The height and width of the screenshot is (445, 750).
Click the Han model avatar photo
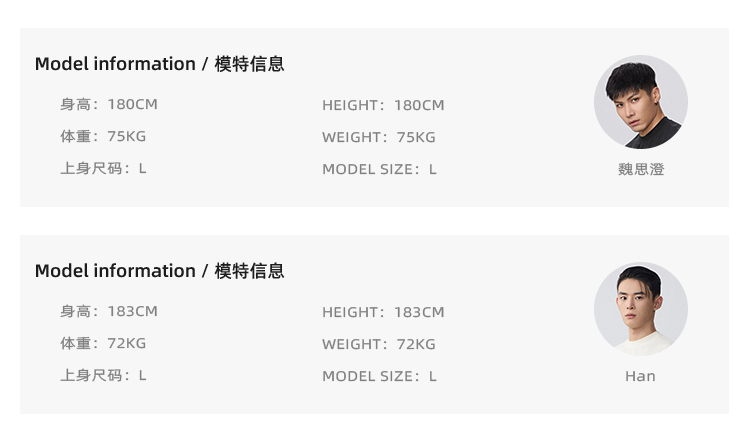point(640,309)
